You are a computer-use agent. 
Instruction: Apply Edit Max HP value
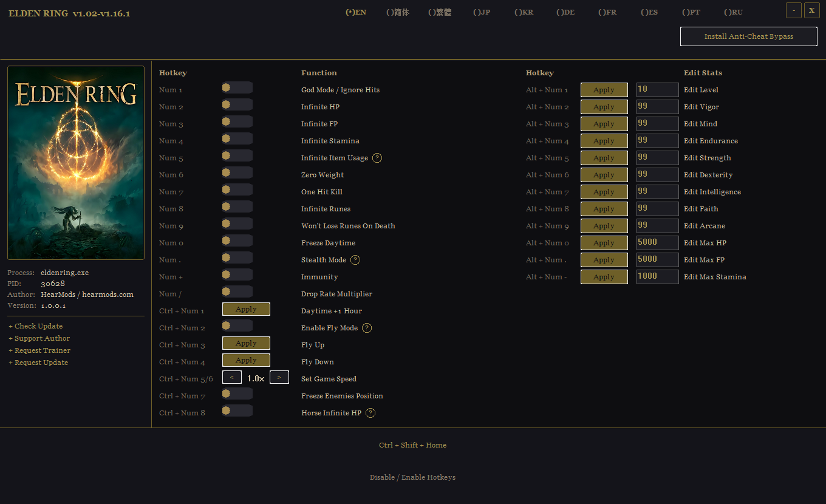click(604, 243)
